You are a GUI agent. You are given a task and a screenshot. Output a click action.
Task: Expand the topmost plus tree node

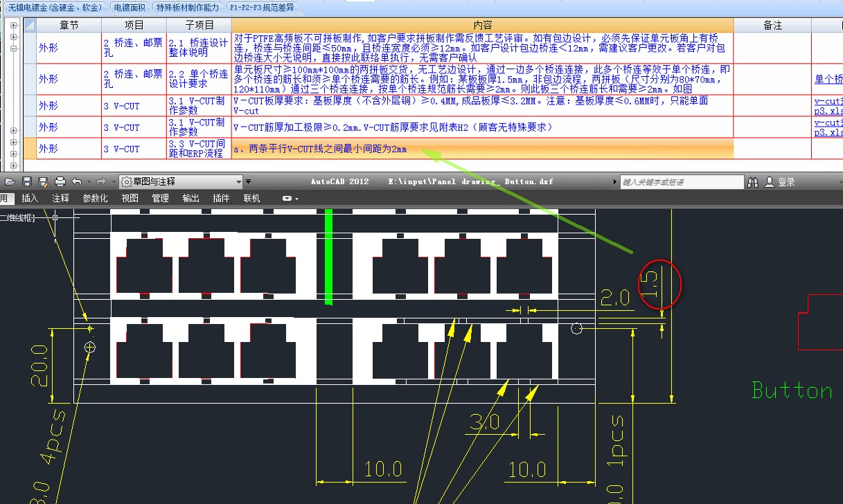click(x=13, y=24)
